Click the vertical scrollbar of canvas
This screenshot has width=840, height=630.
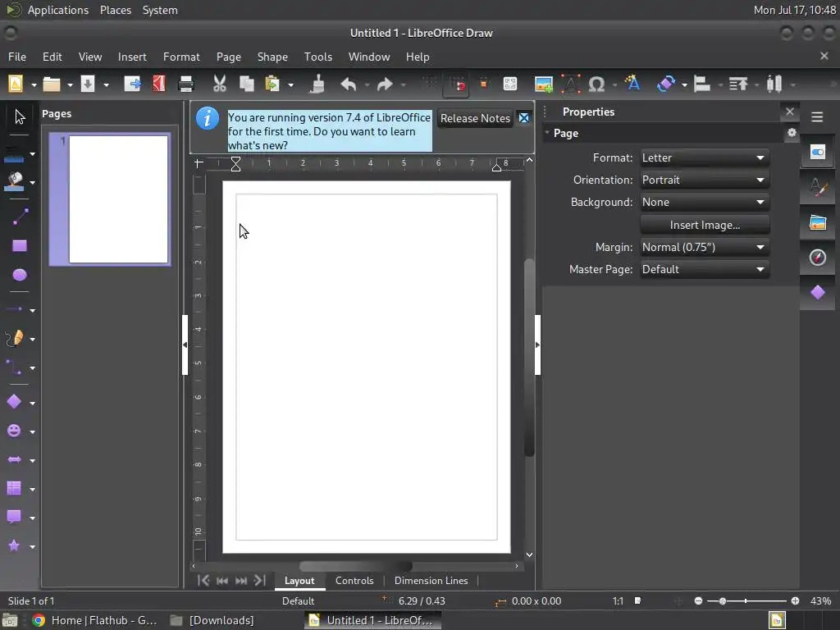pos(529,358)
